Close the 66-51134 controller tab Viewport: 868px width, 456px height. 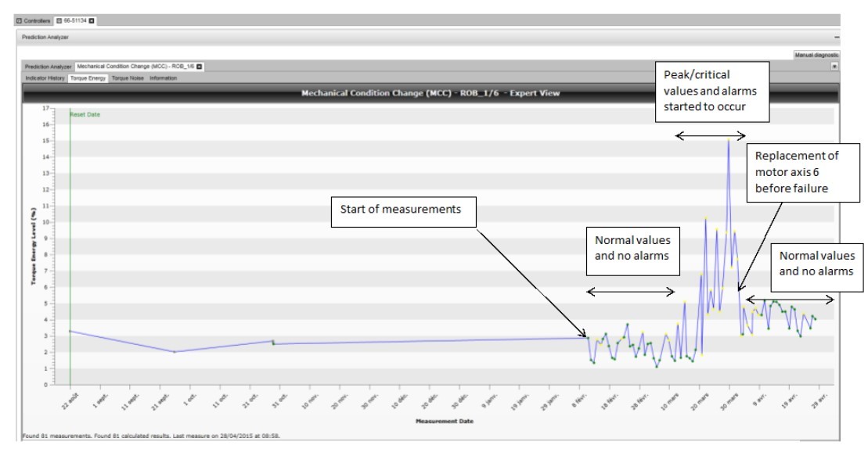[92, 21]
